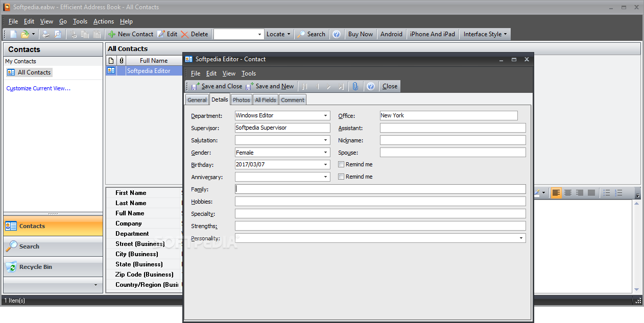The height and width of the screenshot is (323, 644).
Task: Open the Salutation dropdown list
Action: click(326, 140)
